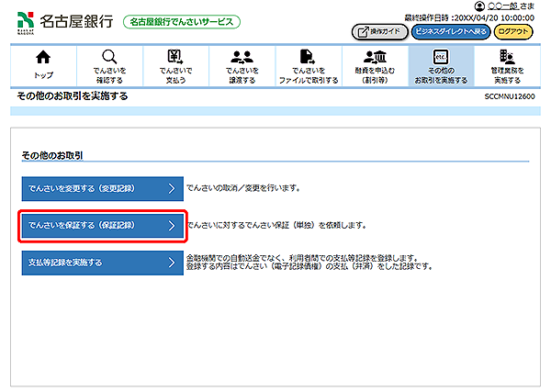Open でんさいを譲渡する people icon

click(x=242, y=57)
